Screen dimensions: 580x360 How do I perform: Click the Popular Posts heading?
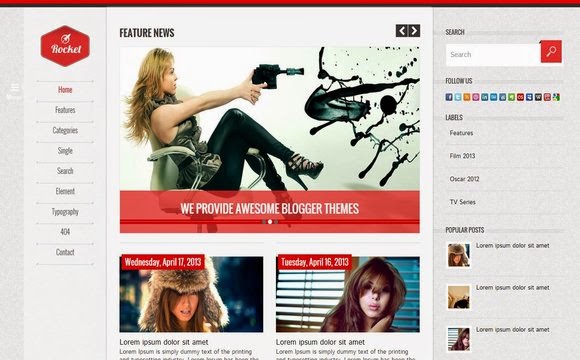click(465, 230)
